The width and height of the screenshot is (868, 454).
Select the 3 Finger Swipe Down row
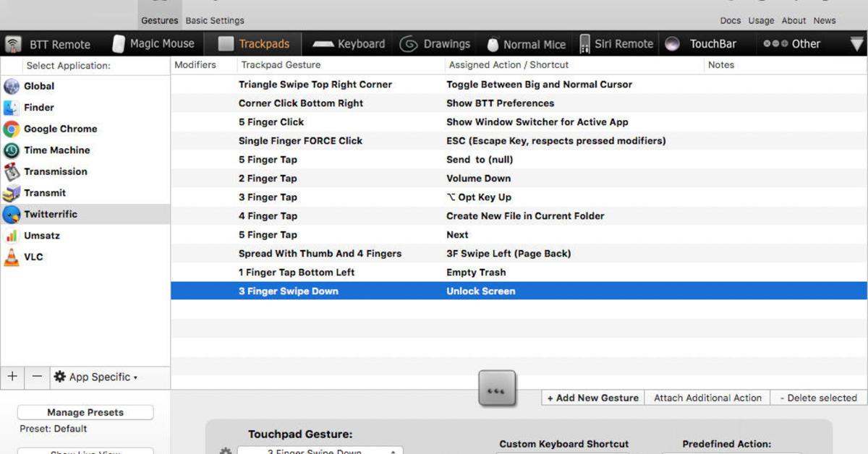tap(519, 291)
